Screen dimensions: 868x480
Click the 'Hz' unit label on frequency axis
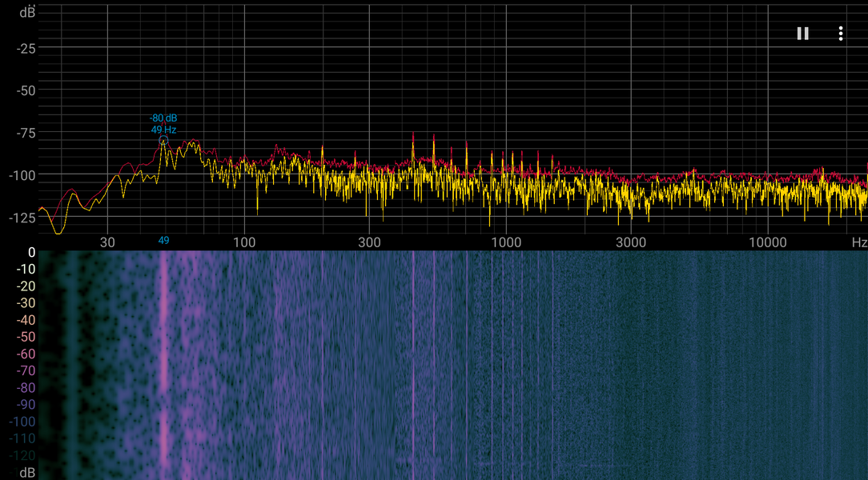[x=859, y=242]
